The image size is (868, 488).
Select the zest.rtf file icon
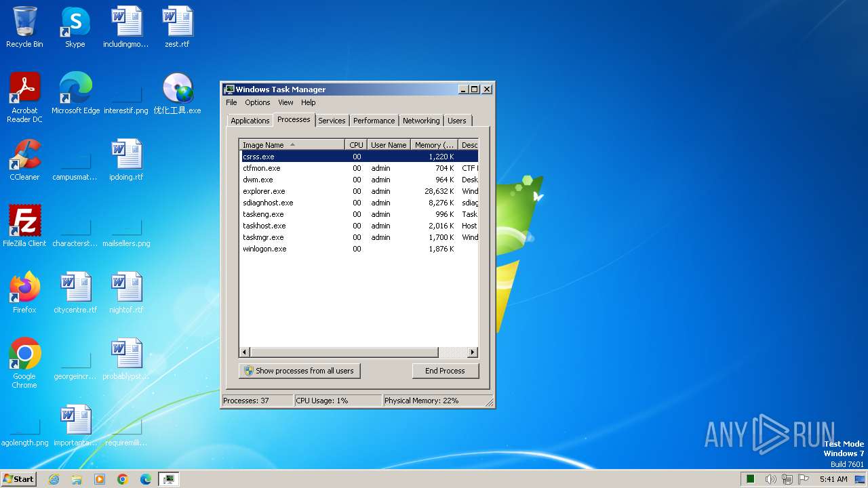coord(177,28)
